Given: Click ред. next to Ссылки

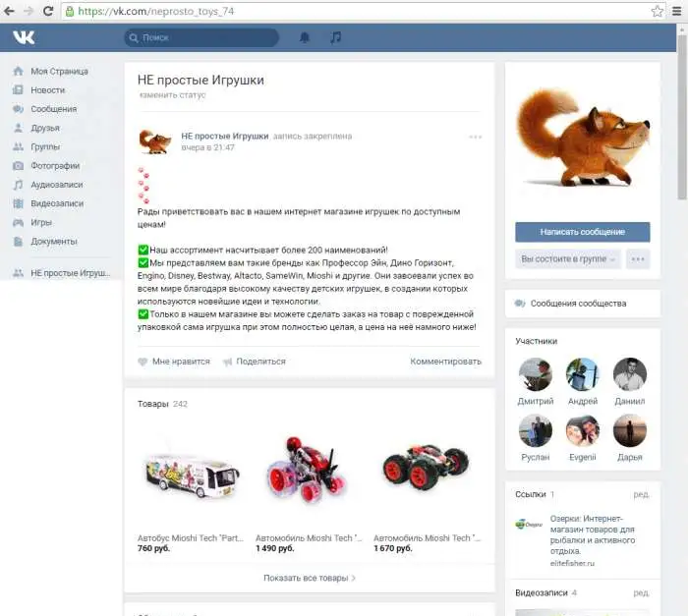Looking at the screenshot, I should click(x=641, y=494).
